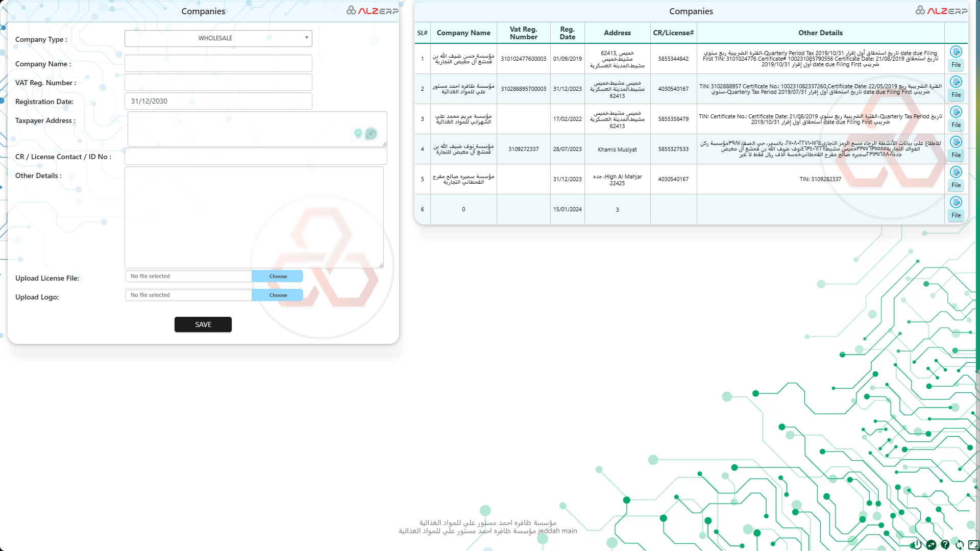
Task: Click the Upload Logo 'No file selected' field
Action: [x=189, y=295]
